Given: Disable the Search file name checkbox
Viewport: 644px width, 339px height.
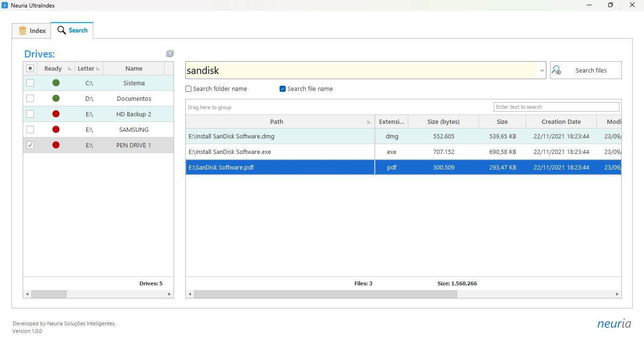Looking at the screenshot, I should point(282,89).
